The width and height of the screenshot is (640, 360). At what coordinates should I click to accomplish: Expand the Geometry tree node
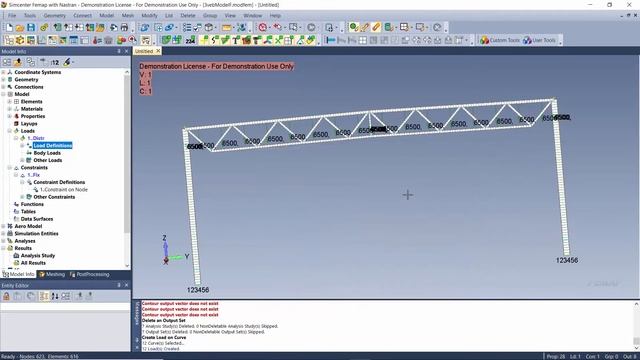tap(3, 80)
